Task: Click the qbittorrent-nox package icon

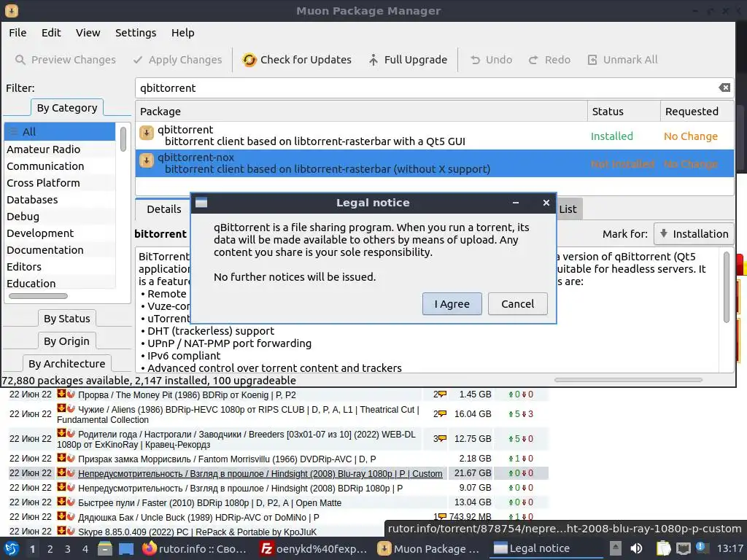Action: point(146,160)
